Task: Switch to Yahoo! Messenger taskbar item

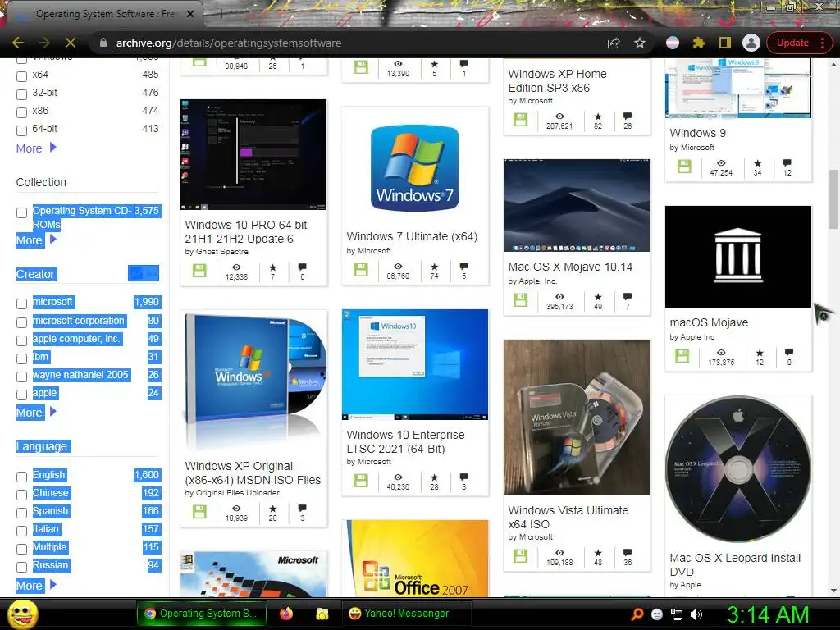Action: [407, 614]
